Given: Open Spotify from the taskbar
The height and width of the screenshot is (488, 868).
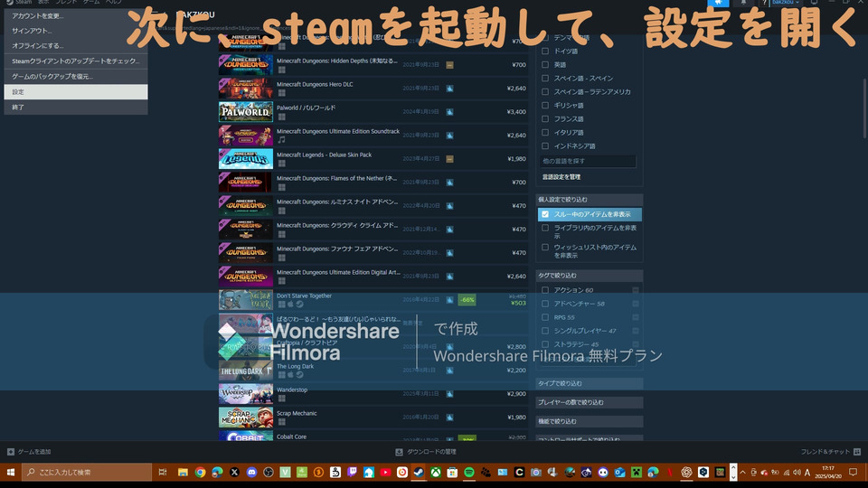Looking at the screenshot, I should [469, 472].
